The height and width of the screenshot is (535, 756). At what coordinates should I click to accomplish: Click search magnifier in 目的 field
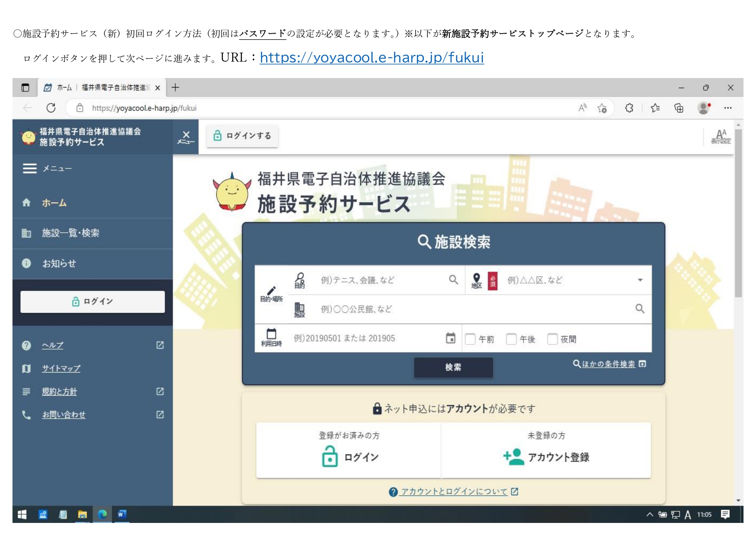coord(453,280)
